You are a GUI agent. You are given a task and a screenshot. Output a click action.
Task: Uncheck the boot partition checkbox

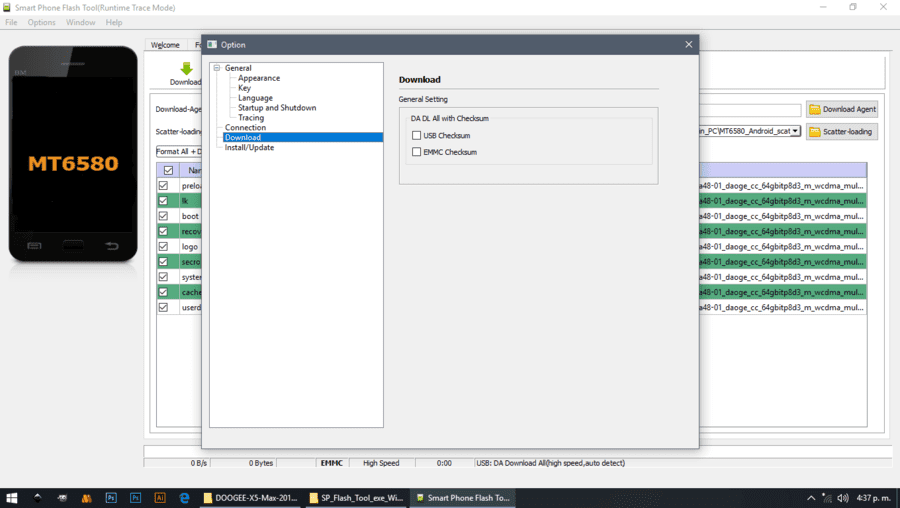[x=164, y=216]
